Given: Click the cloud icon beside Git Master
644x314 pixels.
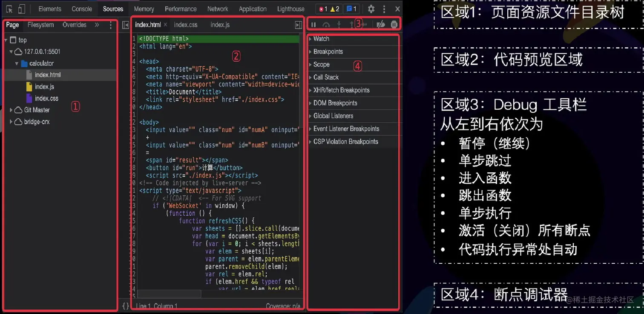Looking at the screenshot, I should (x=18, y=110).
